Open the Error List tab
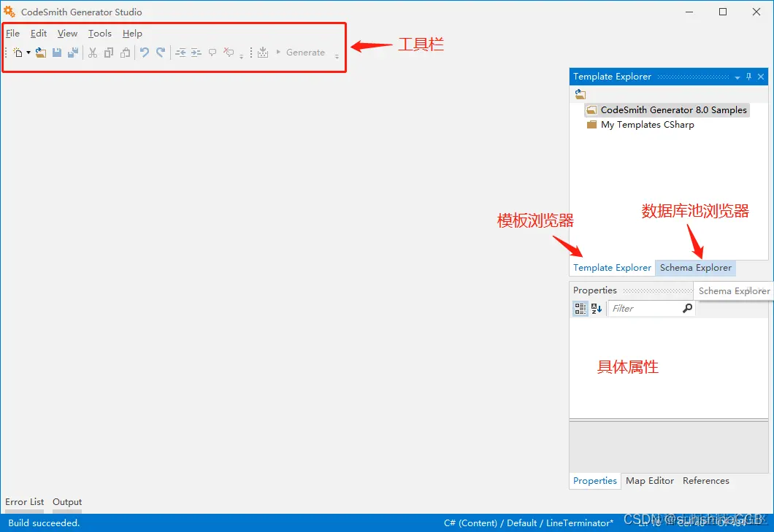774x532 pixels. [x=24, y=502]
